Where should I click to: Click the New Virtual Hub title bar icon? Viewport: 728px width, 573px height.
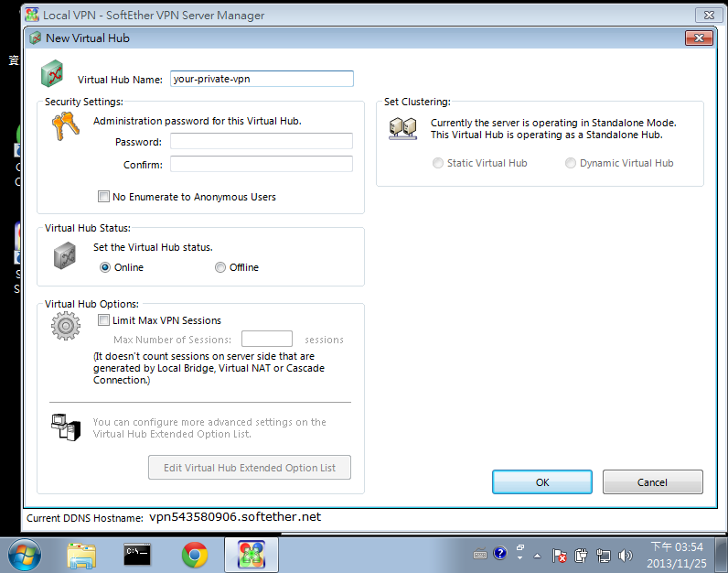36,38
